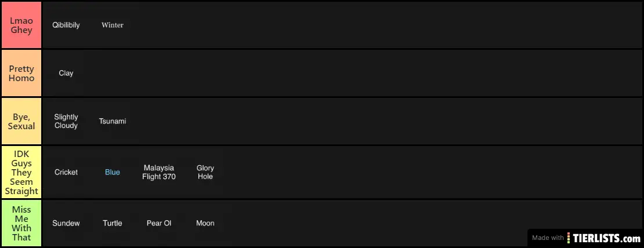Click the Turtle tile
The height and width of the screenshot is (248, 644).
point(113,223)
